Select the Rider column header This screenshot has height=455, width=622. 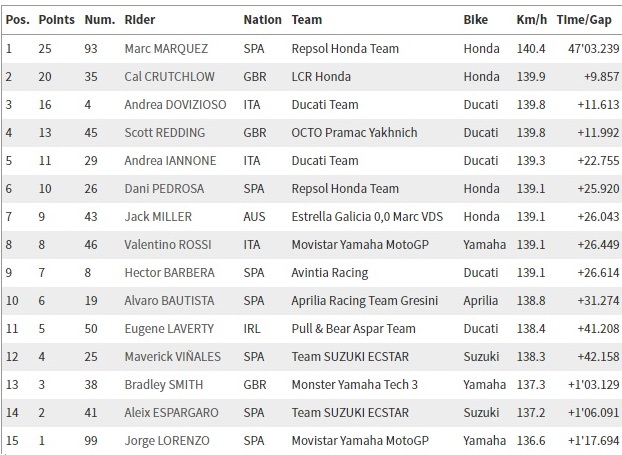pyautogui.click(x=140, y=20)
